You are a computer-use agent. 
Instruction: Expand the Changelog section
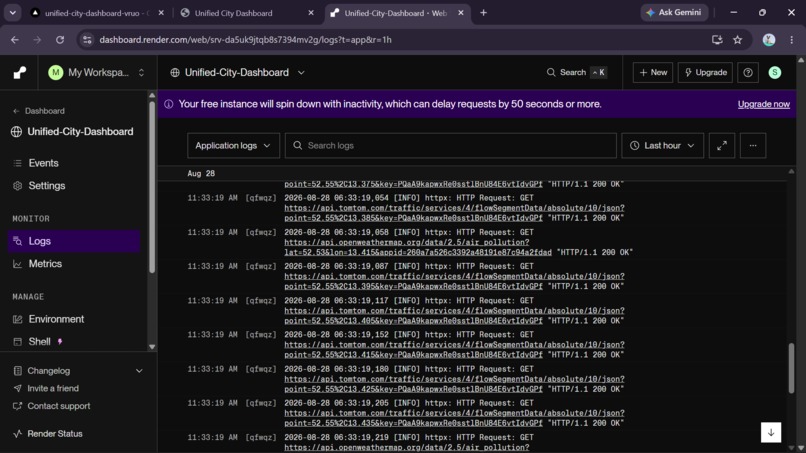139,371
